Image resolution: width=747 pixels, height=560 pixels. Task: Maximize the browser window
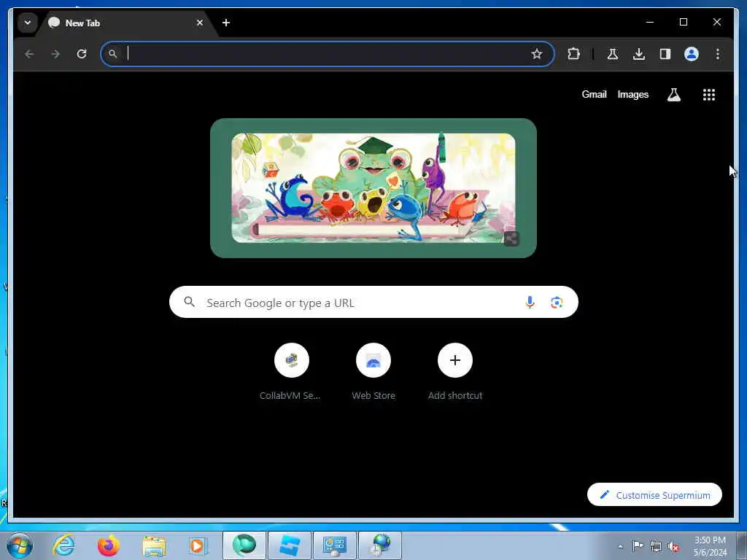tap(683, 22)
